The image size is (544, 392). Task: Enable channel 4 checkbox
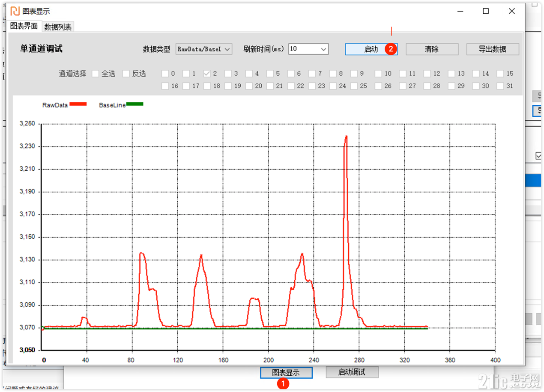point(249,74)
